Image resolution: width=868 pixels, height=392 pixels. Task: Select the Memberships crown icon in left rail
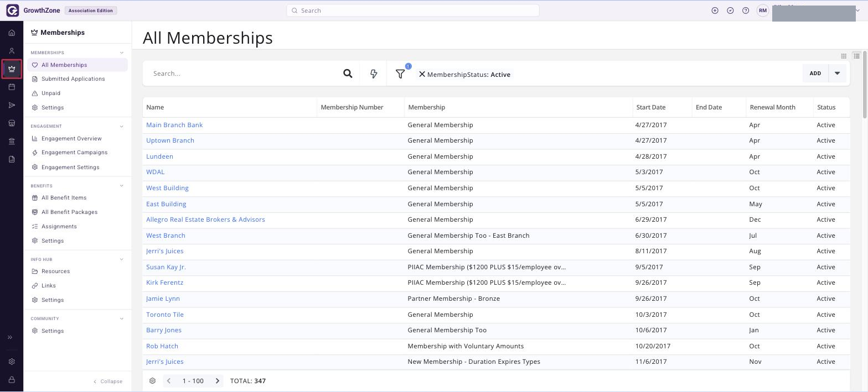click(12, 69)
